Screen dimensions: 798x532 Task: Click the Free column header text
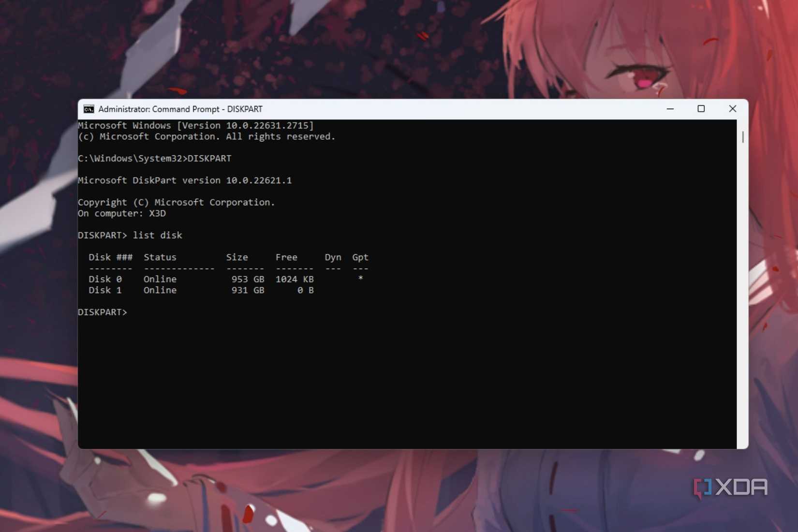pyautogui.click(x=286, y=257)
